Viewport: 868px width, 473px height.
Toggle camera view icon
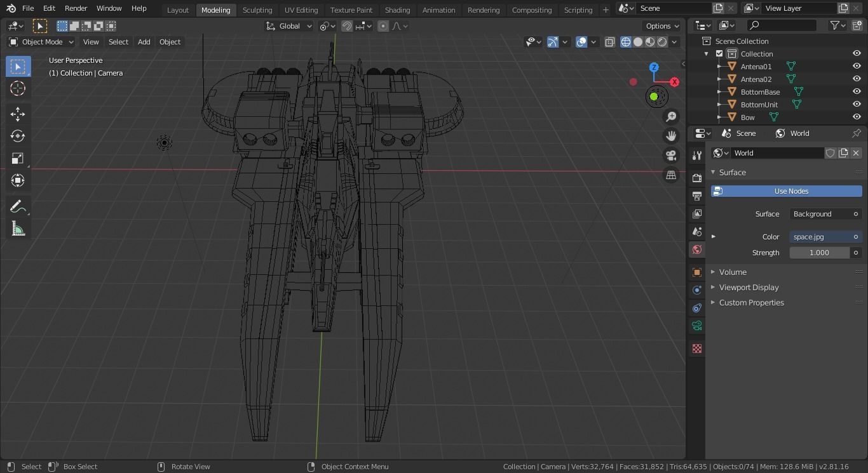(x=671, y=156)
